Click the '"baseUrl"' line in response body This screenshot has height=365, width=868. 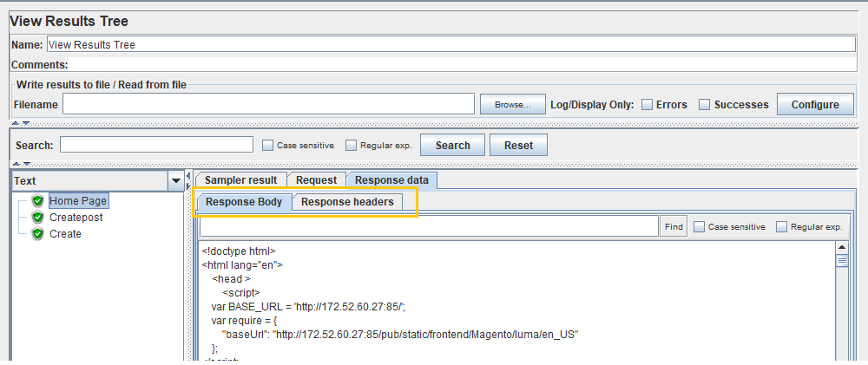(399, 335)
